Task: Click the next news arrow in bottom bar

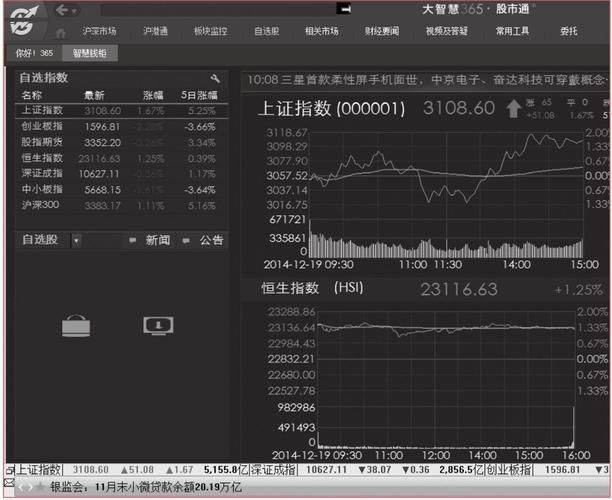Action: click(30, 488)
